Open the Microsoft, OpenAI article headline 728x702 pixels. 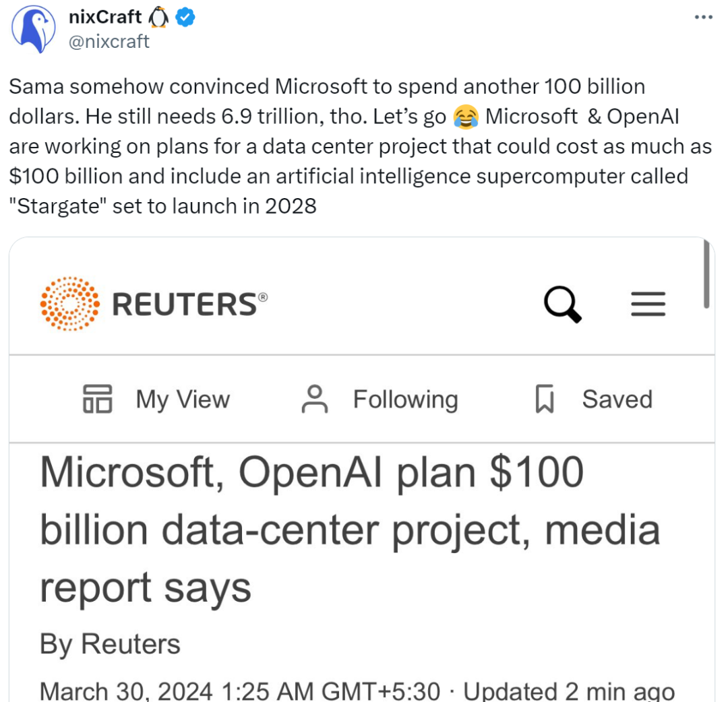tap(350, 530)
